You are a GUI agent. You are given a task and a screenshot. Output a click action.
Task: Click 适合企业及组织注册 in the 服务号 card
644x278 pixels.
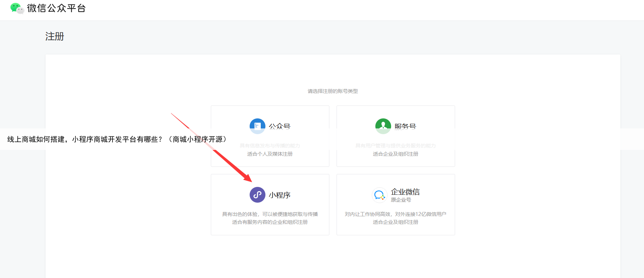pyautogui.click(x=395, y=154)
